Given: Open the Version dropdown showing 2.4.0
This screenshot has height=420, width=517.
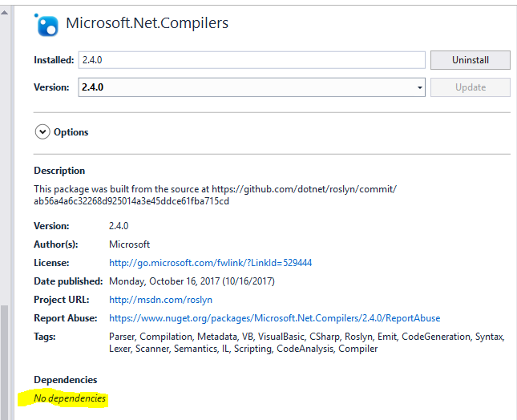Looking at the screenshot, I should pos(252,87).
